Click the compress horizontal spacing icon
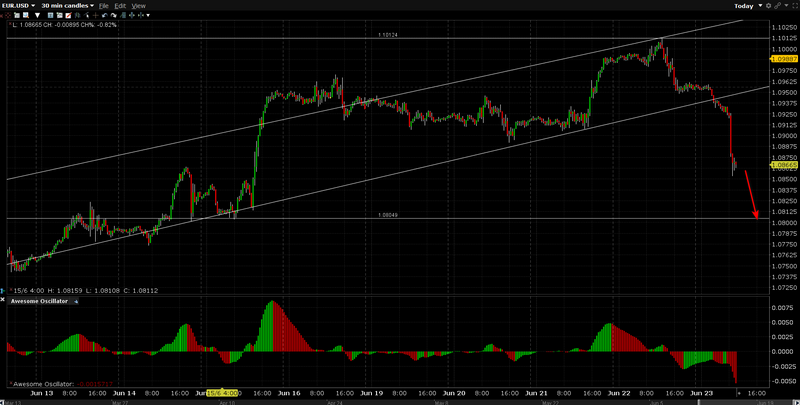 pos(141,15)
